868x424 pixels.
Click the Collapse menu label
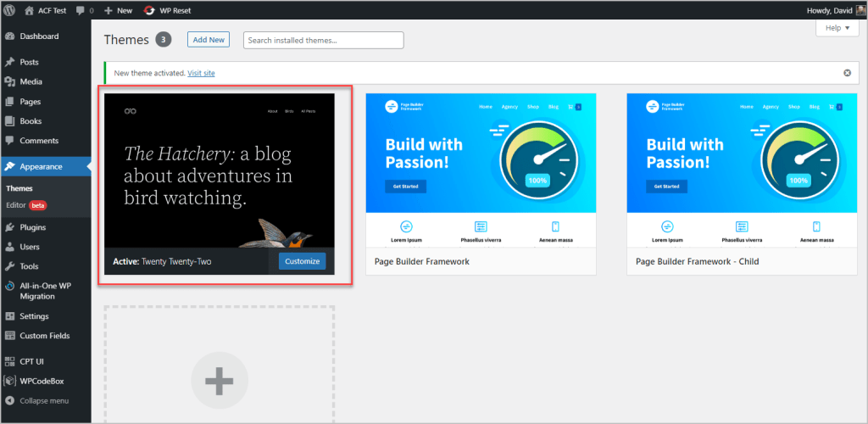click(x=44, y=401)
